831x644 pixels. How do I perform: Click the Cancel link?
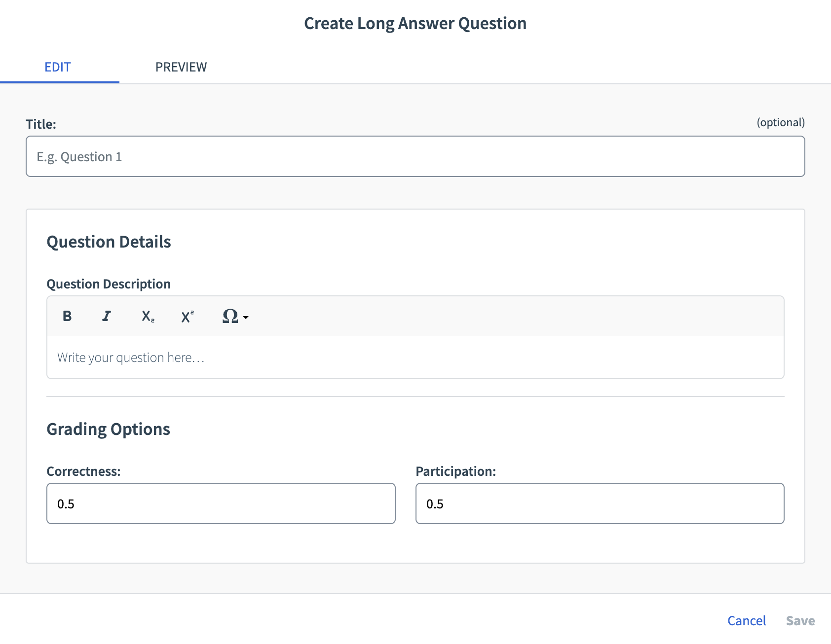click(x=746, y=620)
